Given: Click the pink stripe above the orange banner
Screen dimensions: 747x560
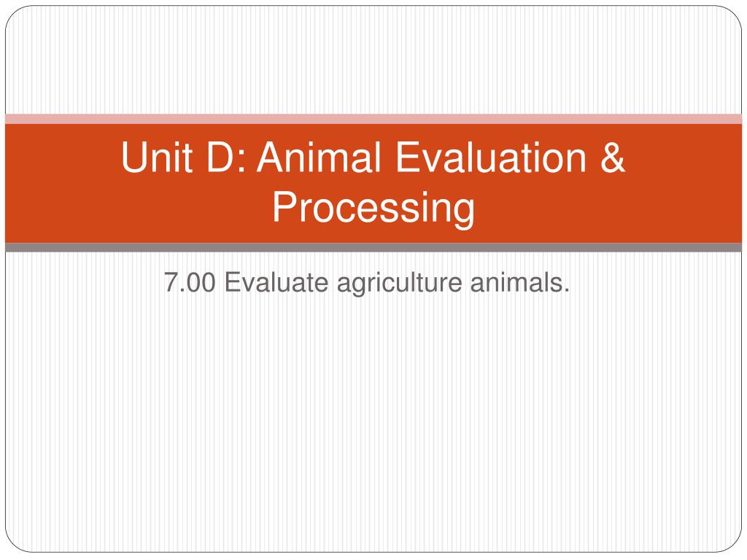Looking at the screenshot, I should (x=373, y=119).
